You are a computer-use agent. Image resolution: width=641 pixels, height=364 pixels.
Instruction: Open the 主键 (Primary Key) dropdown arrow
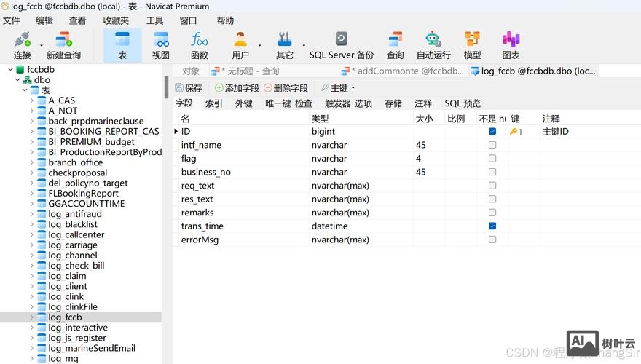click(x=353, y=88)
